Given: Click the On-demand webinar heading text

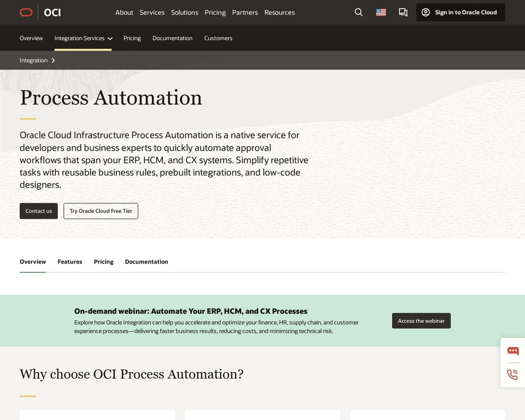Looking at the screenshot, I should [x=191, y=311].
